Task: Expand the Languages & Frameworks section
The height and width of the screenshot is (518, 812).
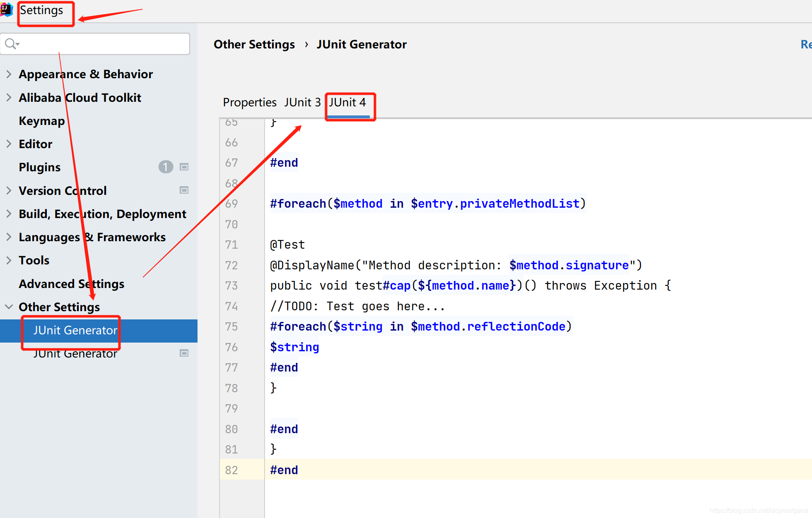Action: pos(9,237)
